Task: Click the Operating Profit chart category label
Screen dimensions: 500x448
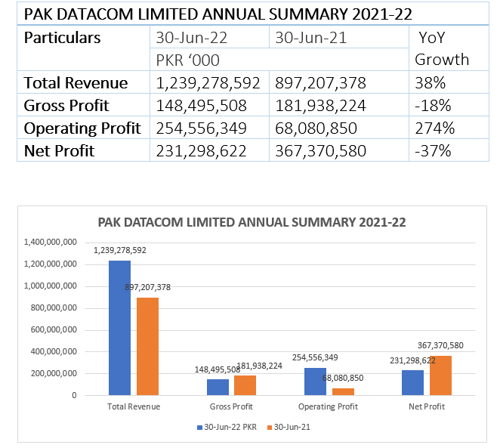Action: (x=328, y=406)
